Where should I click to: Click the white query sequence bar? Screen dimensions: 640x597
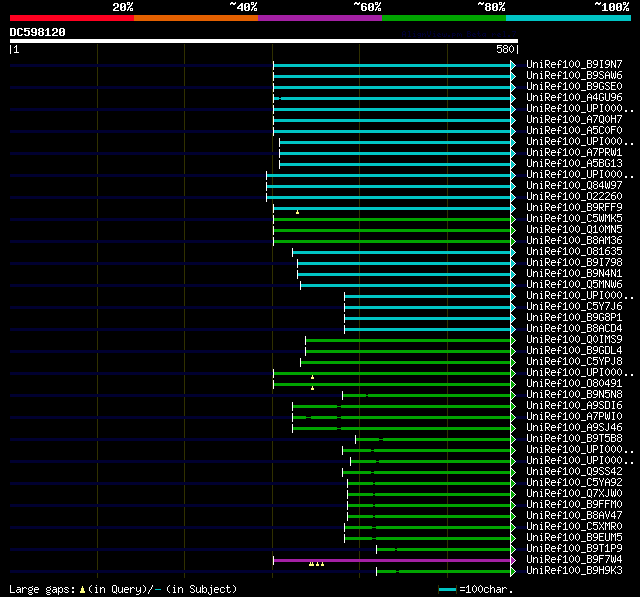click(x=264, y=41)
